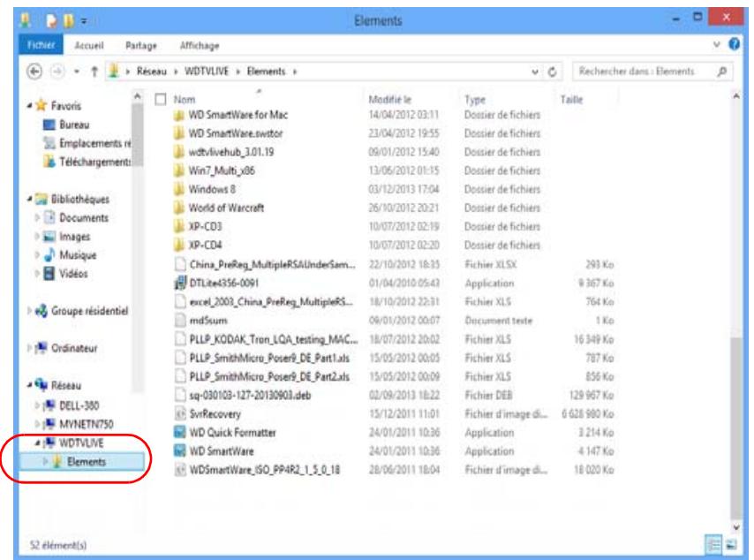Open the address bar history dropdown

(x=535, y=72)
